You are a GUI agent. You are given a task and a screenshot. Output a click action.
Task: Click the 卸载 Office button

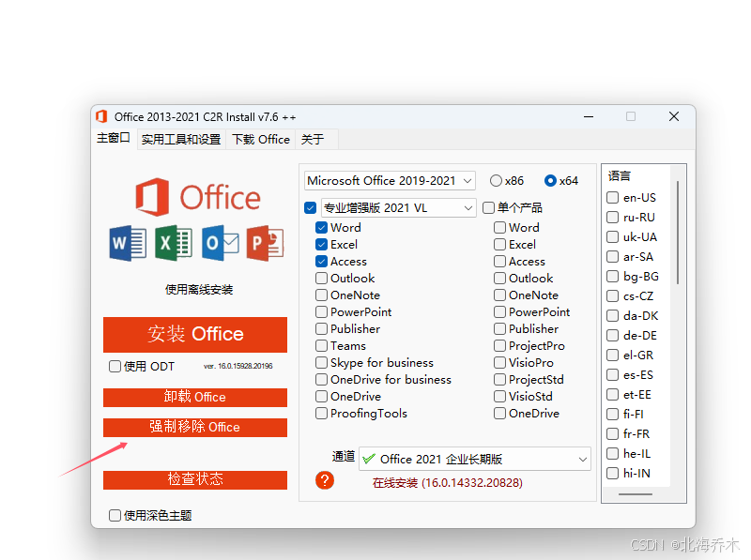coord(195,398)
